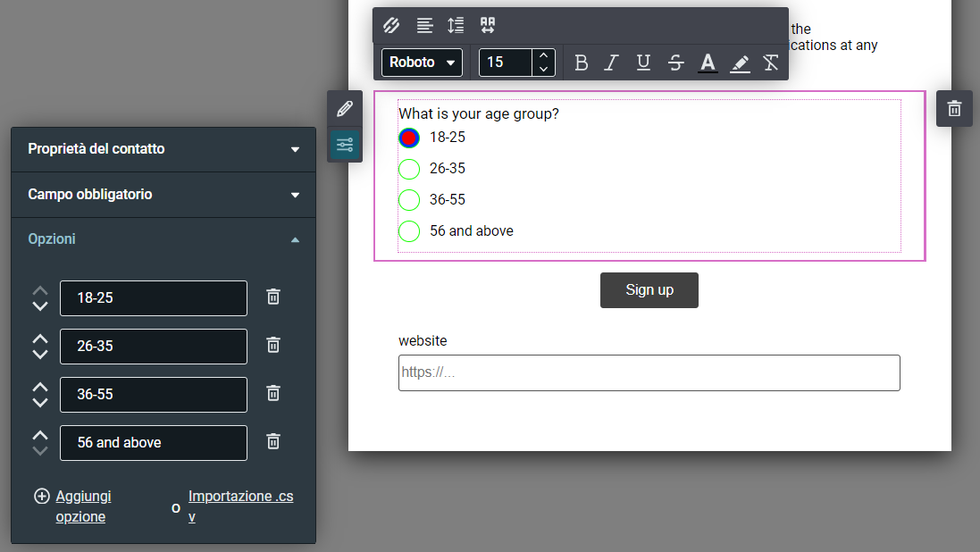The image size is (980, 552).
Task: Click the "56 and above" radio label
Action: click(x=472, y=230)
